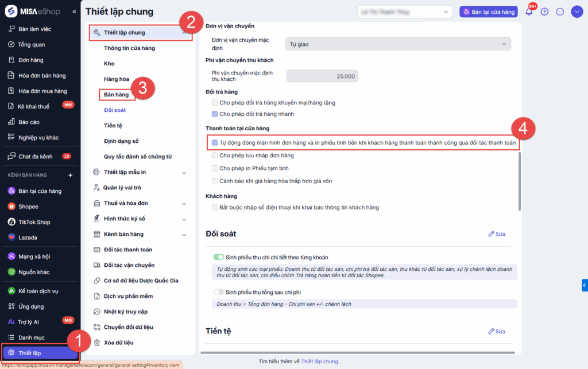Enable Bắt buộc nhập số điện thoại checkbox
Viewport: 588px width, 369px height.
pos(215,208)
